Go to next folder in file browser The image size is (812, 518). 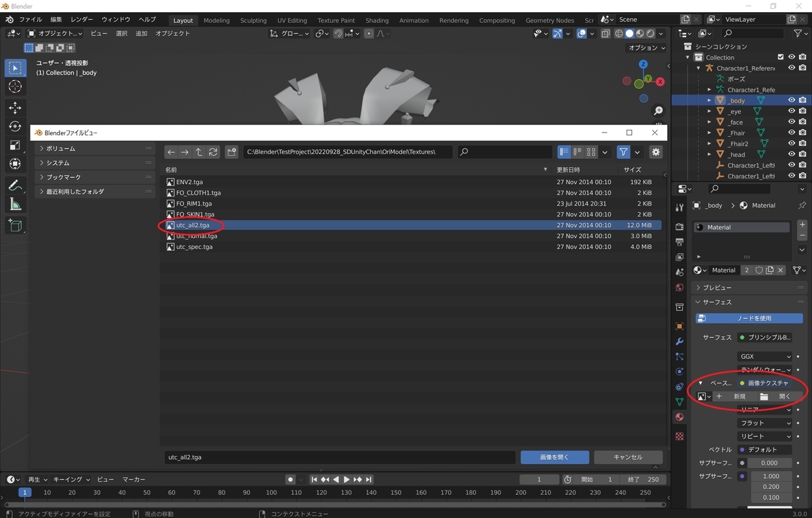pyautogui.click(x=185, y=152)
